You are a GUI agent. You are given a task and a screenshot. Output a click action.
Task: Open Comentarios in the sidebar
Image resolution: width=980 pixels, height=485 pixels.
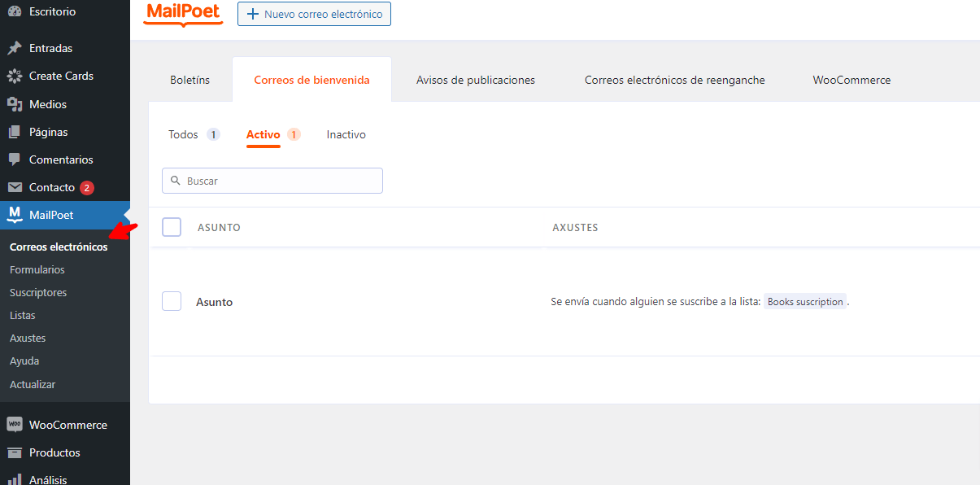(61, 159)
